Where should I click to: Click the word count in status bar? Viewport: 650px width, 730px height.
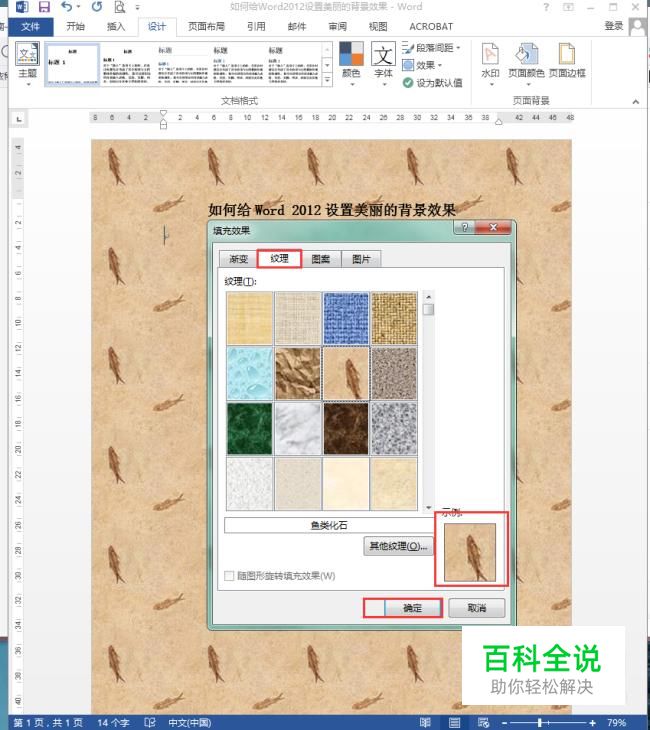point(113,723)
